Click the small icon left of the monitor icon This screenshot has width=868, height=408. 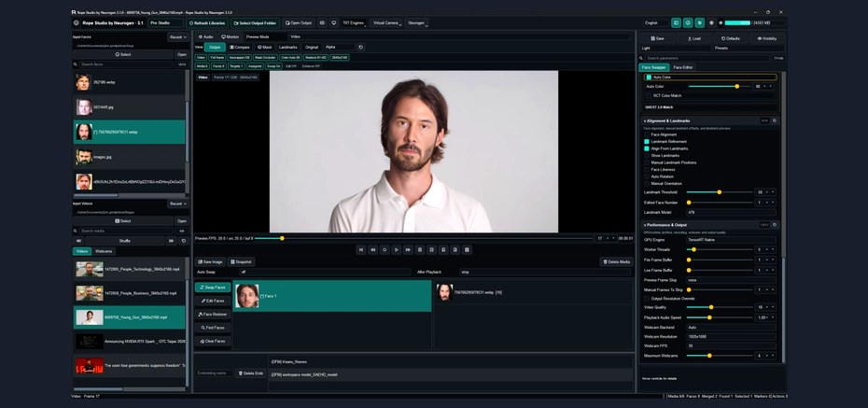tap(322, 23)
